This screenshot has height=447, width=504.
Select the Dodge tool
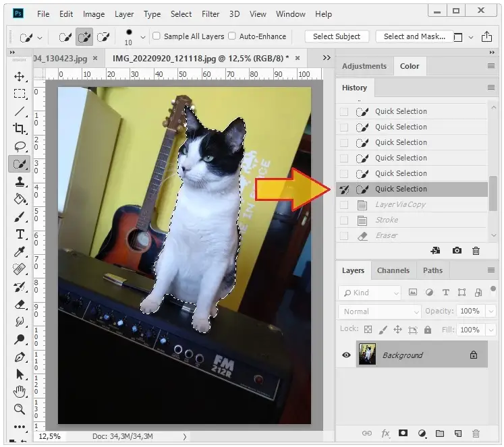click(20, 339)
